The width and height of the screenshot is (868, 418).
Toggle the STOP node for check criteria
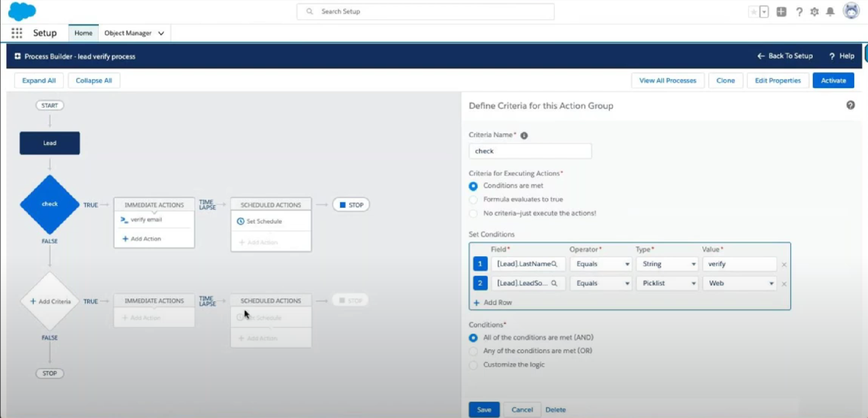point(351,205)
